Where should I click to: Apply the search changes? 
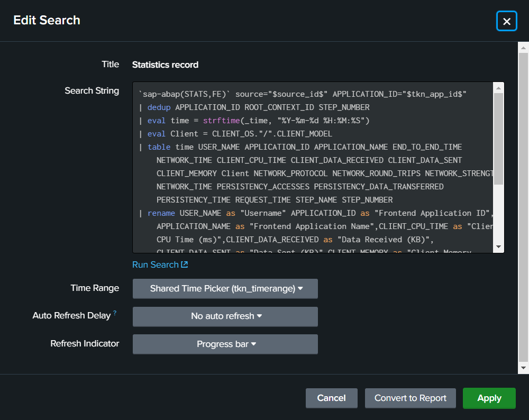(x=489, y=398)
